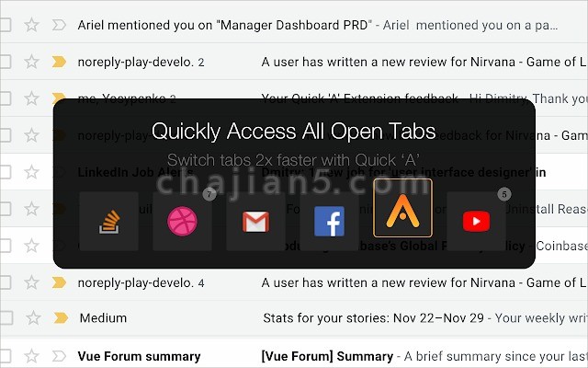Star the Vue Forum summary email
The height and width of the screenshot is (368, 588).
tap(31, 356)
